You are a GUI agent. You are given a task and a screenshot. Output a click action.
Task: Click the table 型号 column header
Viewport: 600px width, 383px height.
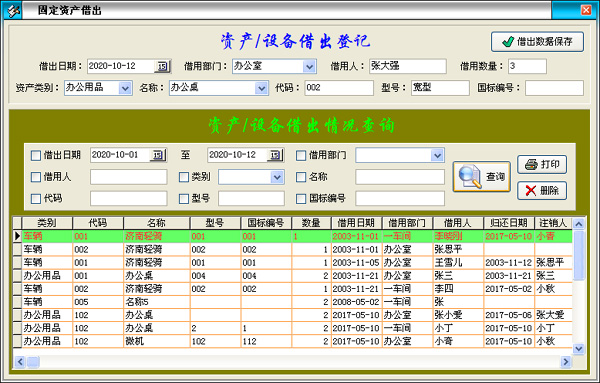click(215, 223)
